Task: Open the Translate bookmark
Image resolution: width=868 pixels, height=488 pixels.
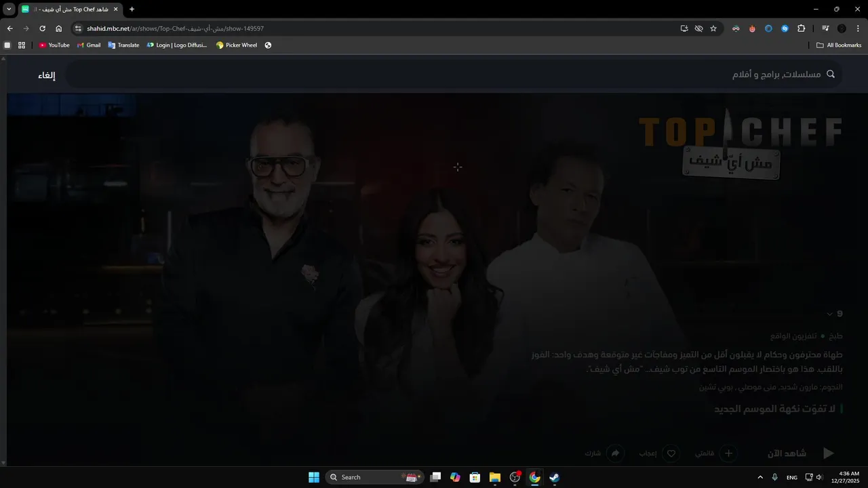Action: (123, 45)
